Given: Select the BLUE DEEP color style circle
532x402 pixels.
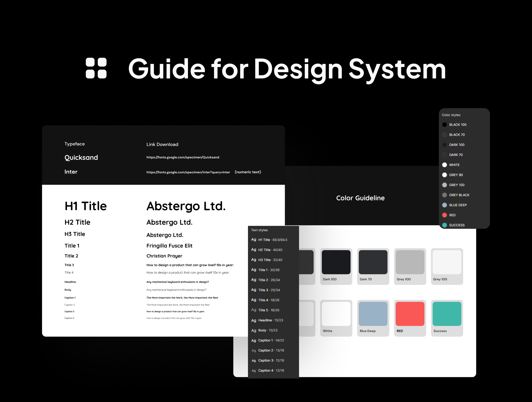Looking at the screenshot, I should click(x=445, y=205).
